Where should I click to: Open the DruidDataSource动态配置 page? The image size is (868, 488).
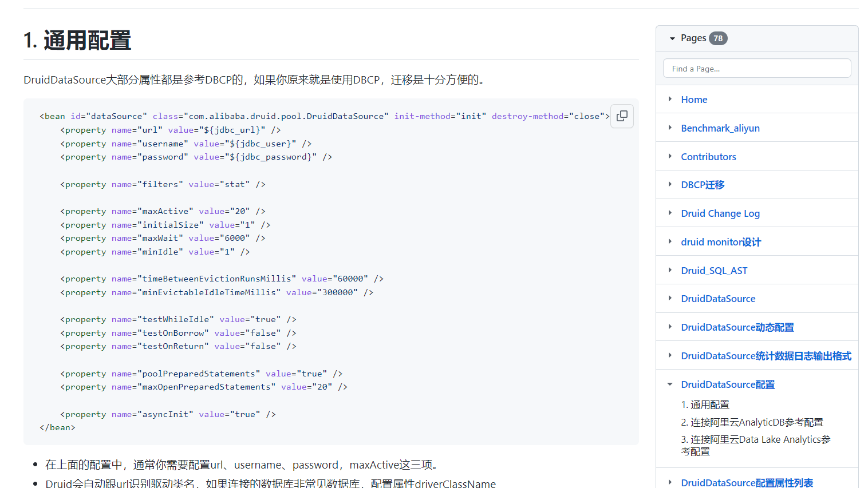click(737, 327)
